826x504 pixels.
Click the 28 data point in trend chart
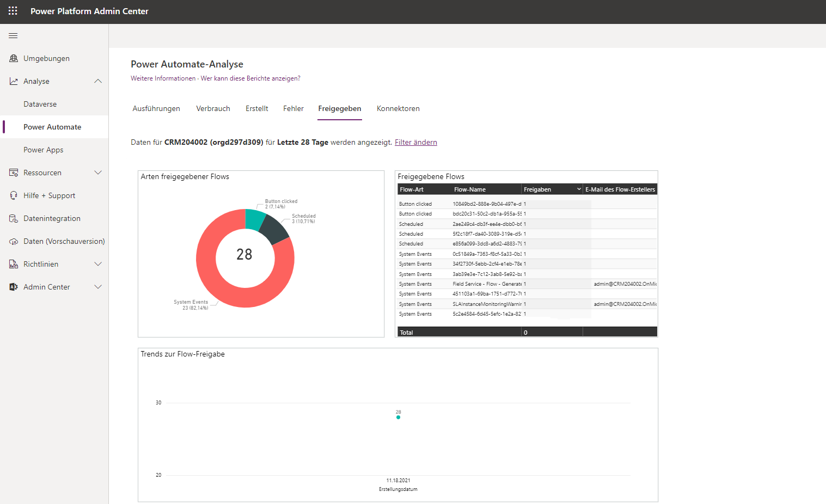point(398,417)
